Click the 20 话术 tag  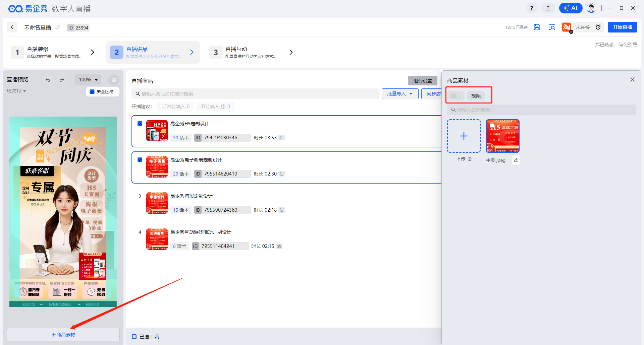[x=181, y=174]
